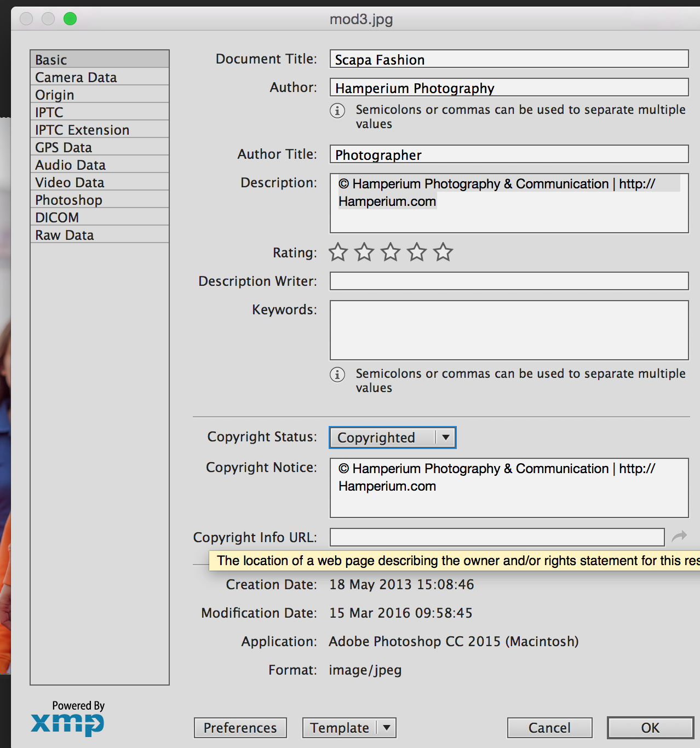Toggle the fifth rating star
Image resolution: width=700 pixels, height=748 pixels.
coord(443,252)
